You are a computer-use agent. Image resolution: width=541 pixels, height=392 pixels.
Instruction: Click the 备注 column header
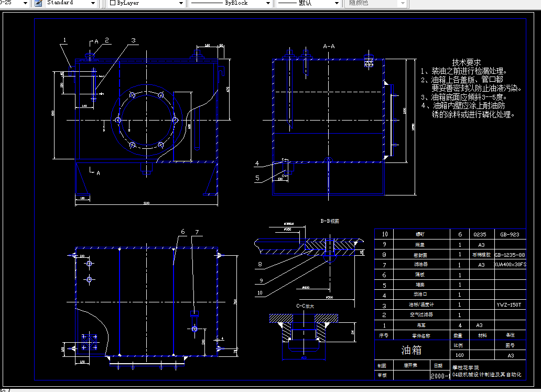pyautogui.click(x=510, y=335)
